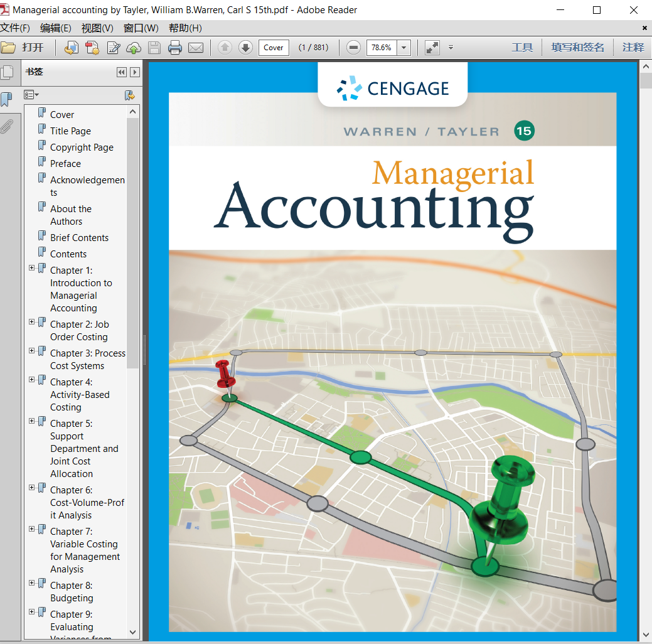Select the Copyright Page bookmark
652x644 pixels.
(x=82, y=148)
